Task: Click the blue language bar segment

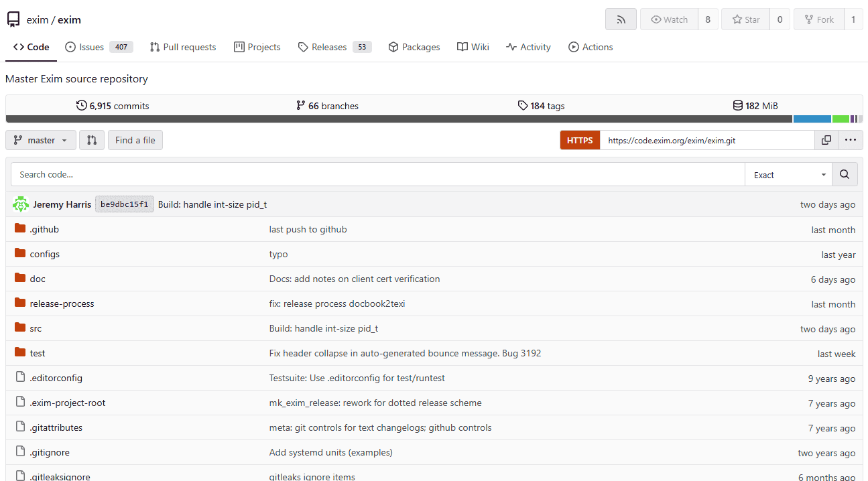Action: point(812,119)
